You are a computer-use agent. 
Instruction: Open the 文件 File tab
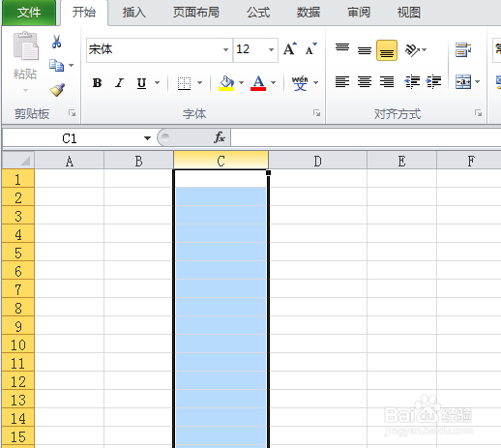[x=29, y=13]
